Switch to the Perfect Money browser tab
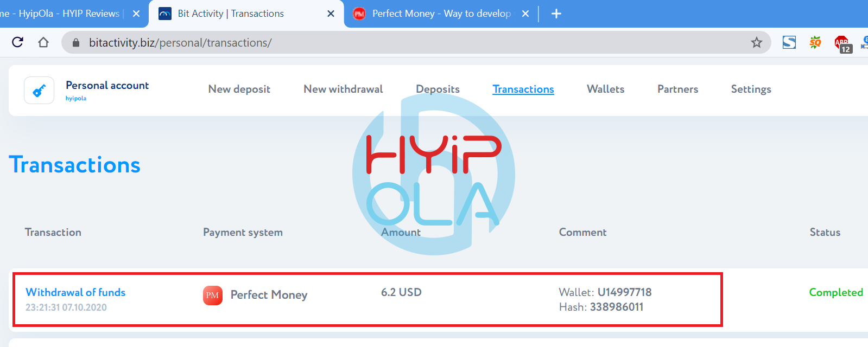Image resolution: width=868 pixels, height=347 pixels. coord(441,14)
